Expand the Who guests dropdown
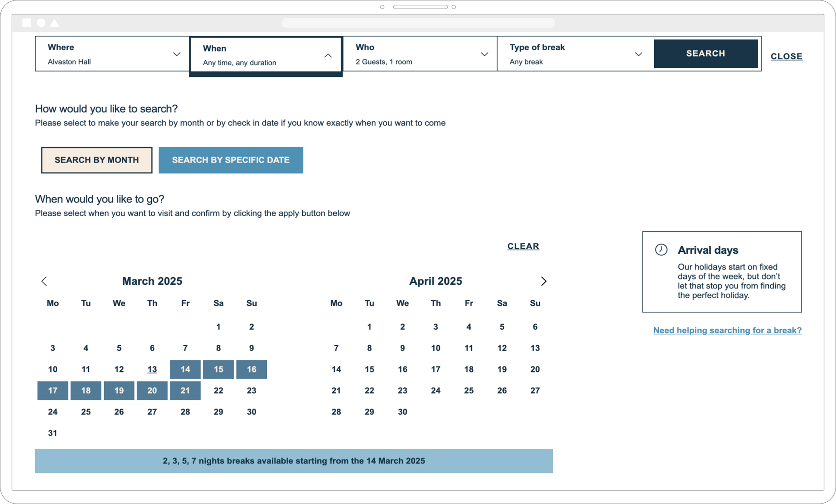The height and width of the screenshot is (504, 836). coord(485,54)
